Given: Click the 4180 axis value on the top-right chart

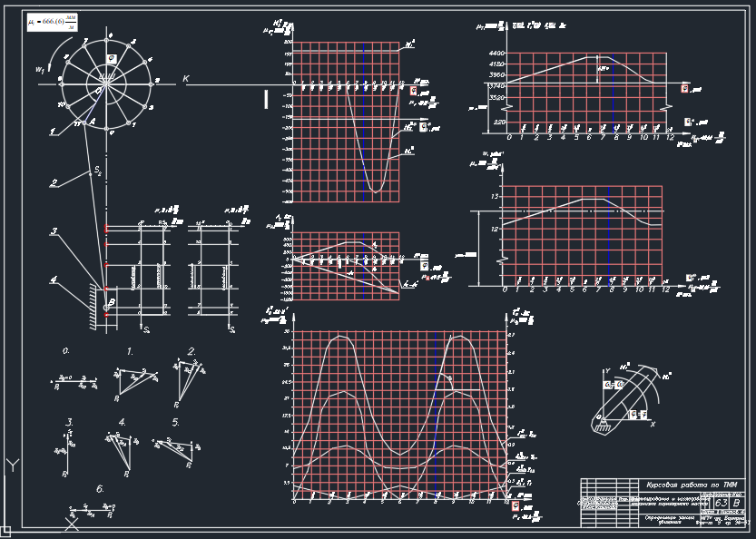Looking at the screenshot, I should (x=496, y=64).
